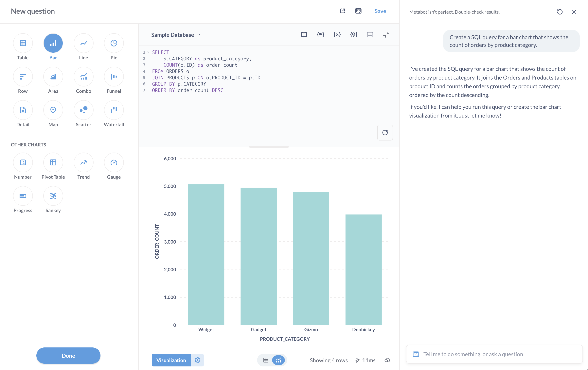Select the Funnel chart type
Screen dimensions: 588x370
click(x=114, y=76)
